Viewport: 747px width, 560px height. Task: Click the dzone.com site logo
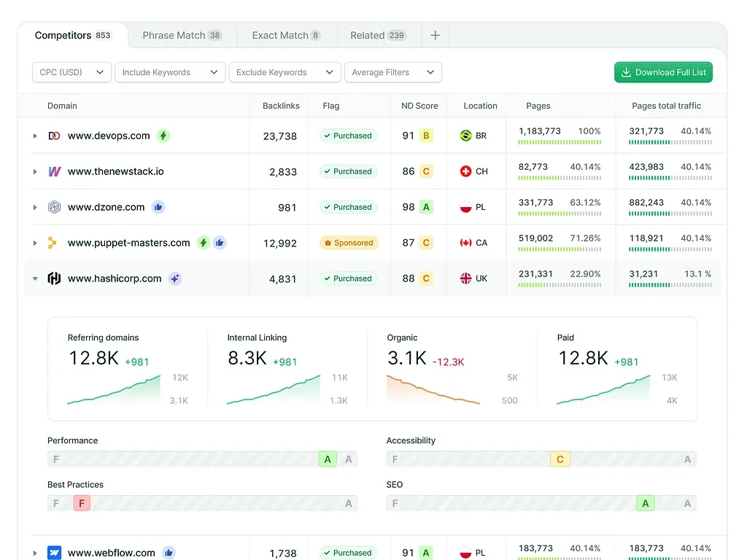click(x=54, y=207)
